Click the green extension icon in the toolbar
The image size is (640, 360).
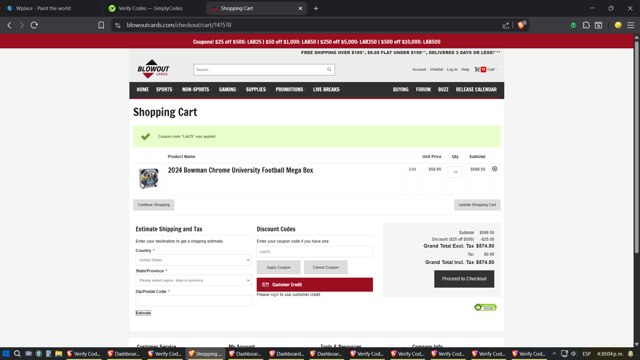click(x=573, y=25)
